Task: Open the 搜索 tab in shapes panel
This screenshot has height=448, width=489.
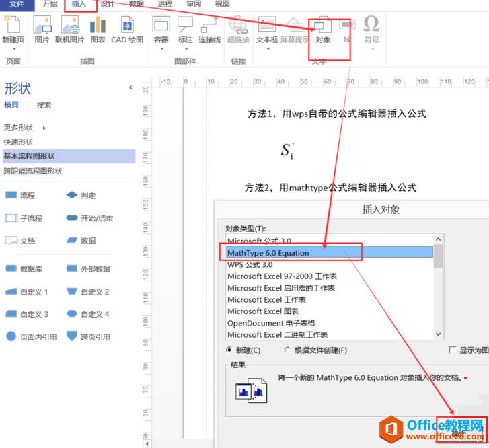Action: pos(44,105)
